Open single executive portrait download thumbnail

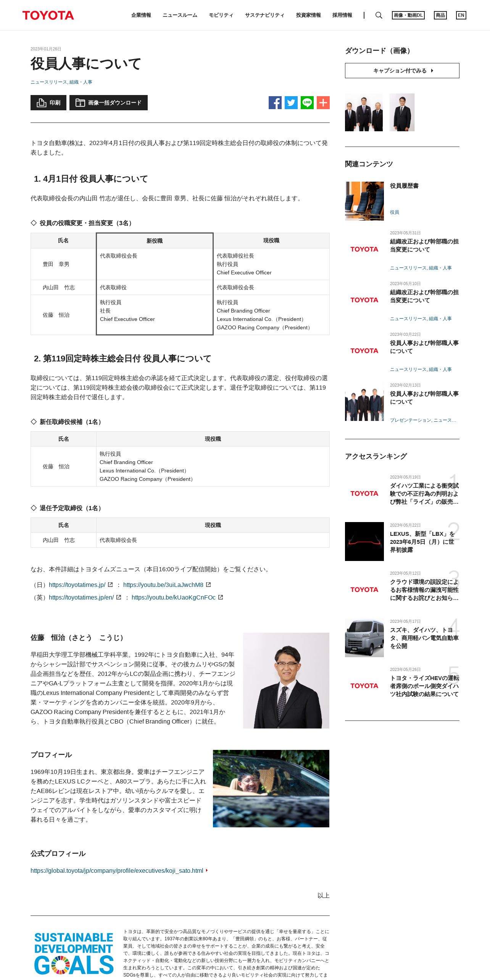[402, 113]
